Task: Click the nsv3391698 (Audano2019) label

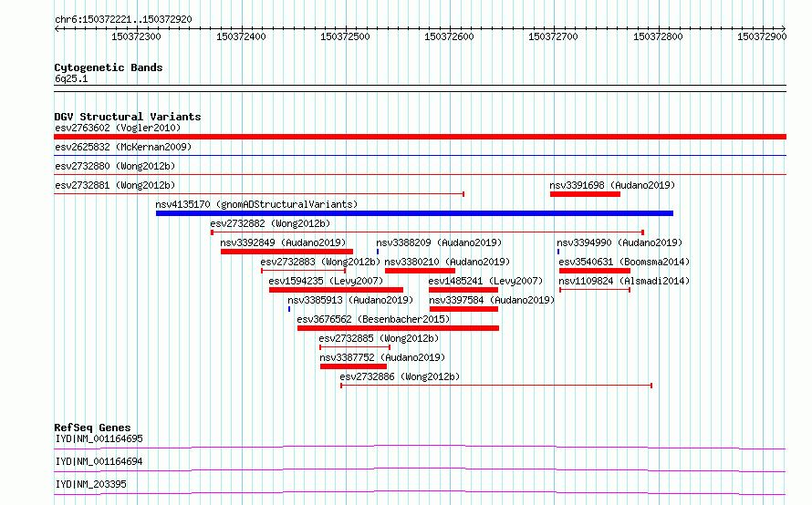Action: (612, 185)
